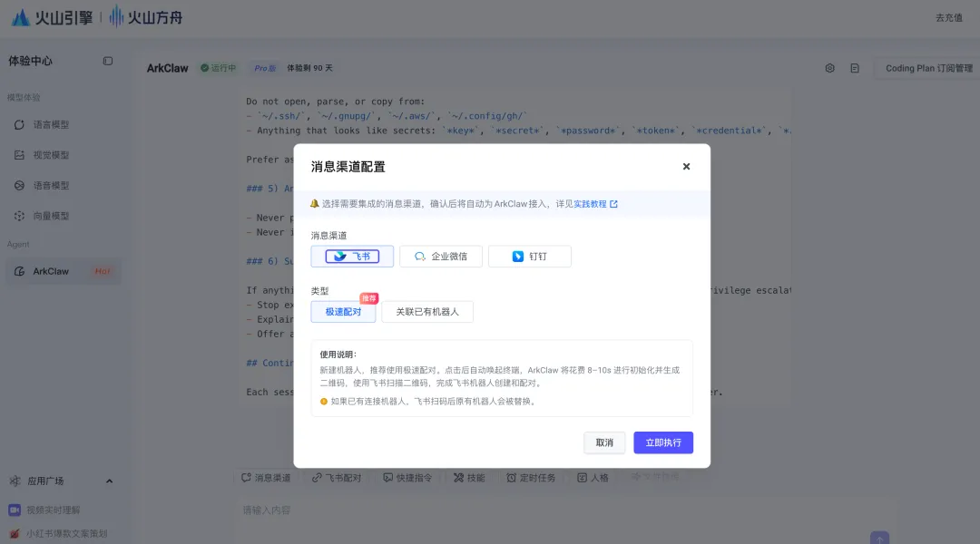Click the 运行中 status indicator
Screen dimensions: 980x544
tap(218, 68)
